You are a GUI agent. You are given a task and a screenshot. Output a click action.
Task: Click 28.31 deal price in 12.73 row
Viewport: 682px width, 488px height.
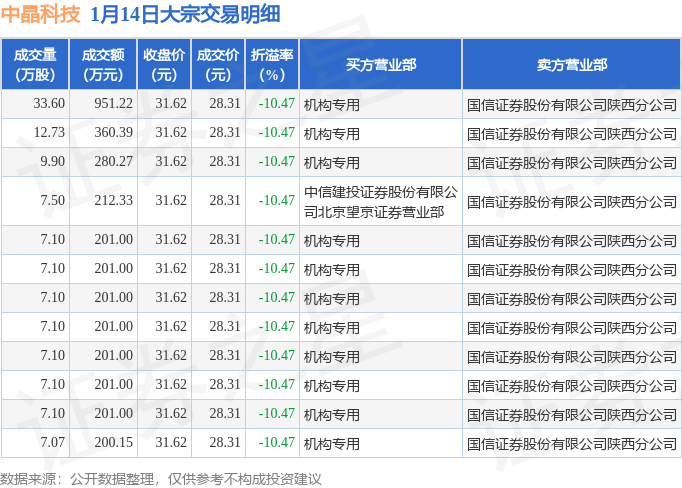[x=224, y=132]
